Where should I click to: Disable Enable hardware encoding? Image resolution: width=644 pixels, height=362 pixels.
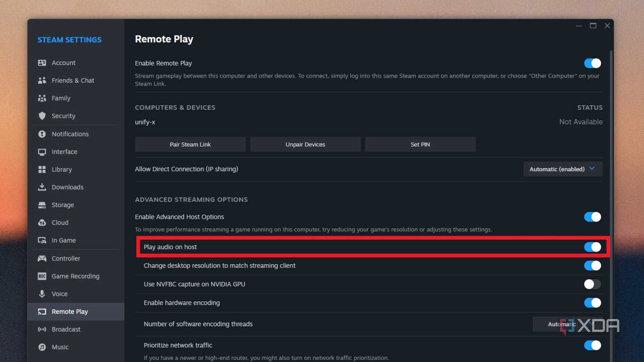592,303
